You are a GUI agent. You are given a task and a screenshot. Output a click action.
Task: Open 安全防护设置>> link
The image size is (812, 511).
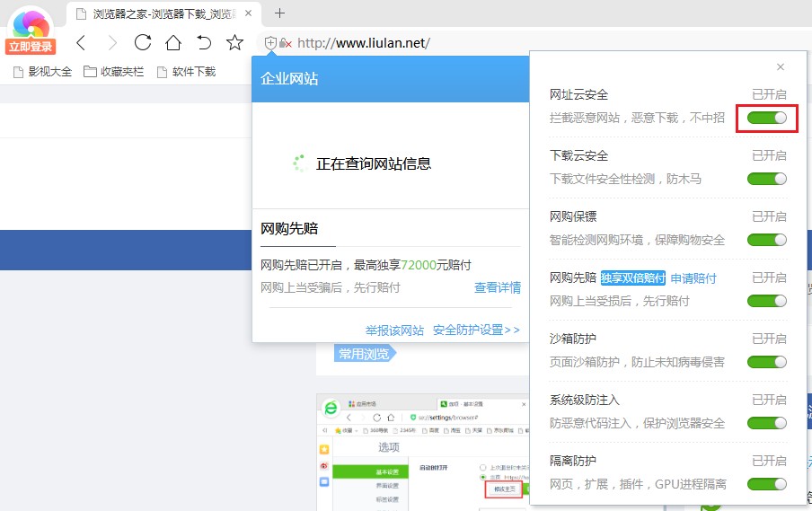point(476,330)
